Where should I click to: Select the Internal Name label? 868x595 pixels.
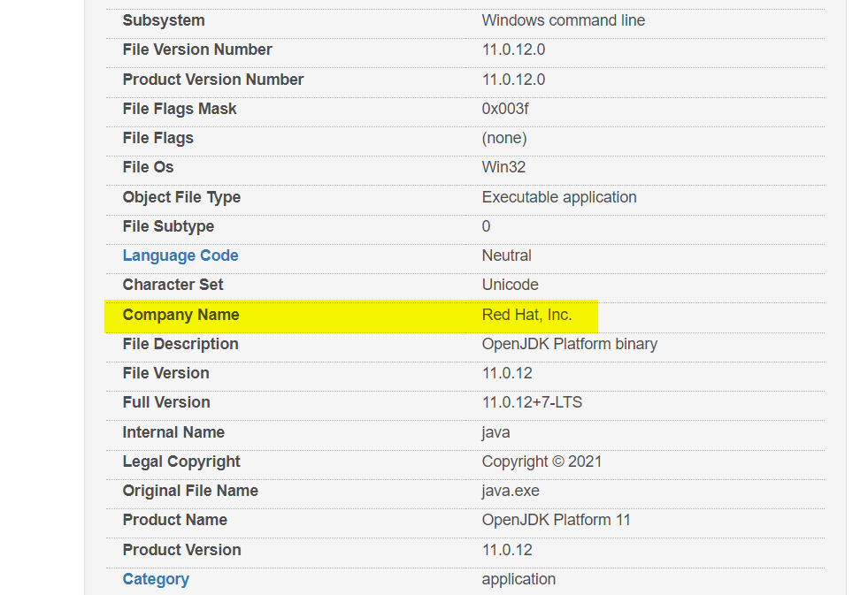(x=173, y=432)
